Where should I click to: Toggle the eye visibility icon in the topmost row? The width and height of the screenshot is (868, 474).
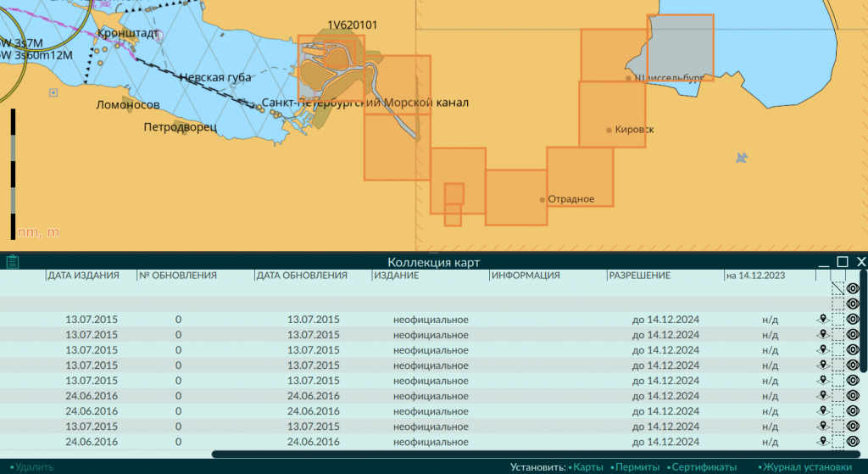(853, 288)
